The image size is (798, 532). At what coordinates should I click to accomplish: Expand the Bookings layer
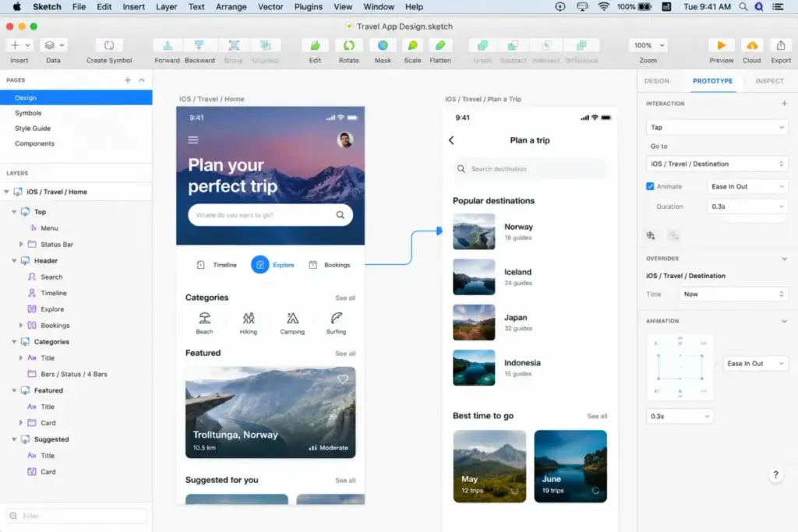tap(21, 325)
